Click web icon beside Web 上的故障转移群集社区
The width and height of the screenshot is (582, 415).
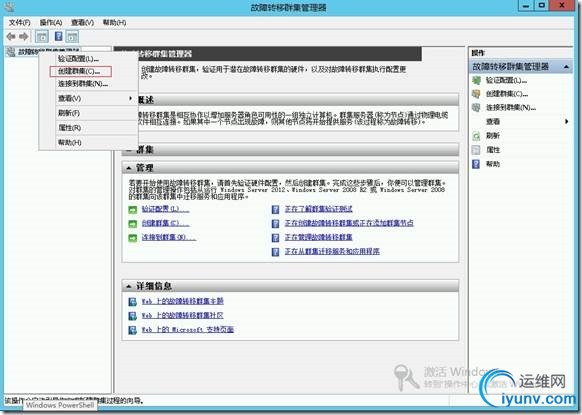tap(132, 316)
